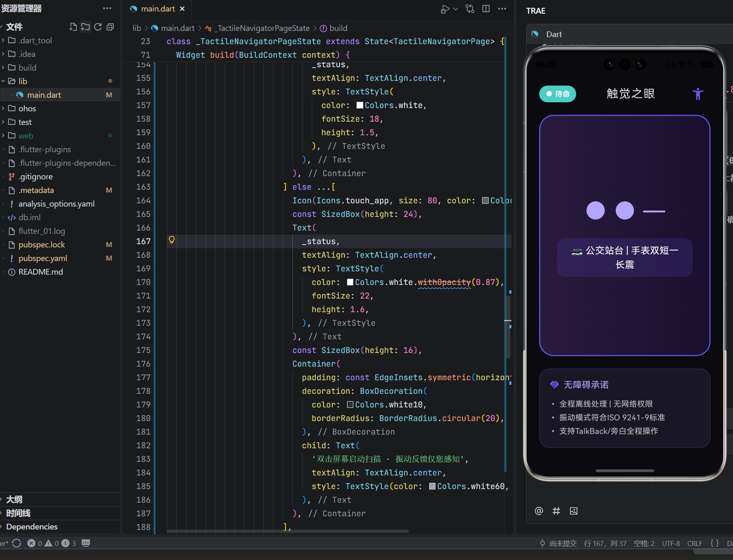
Task: Open editor more actions ellipsis
Action: (x=502, y=9)
